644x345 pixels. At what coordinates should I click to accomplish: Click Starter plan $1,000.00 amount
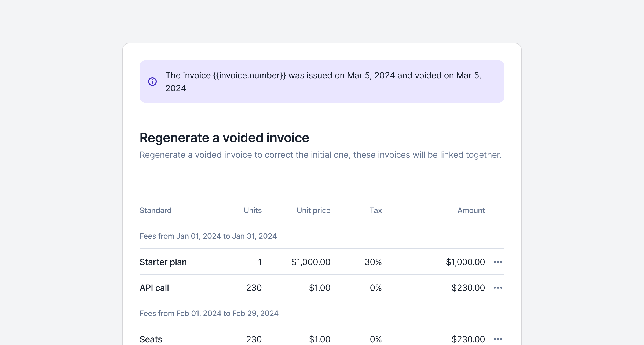tap(465, 262)
